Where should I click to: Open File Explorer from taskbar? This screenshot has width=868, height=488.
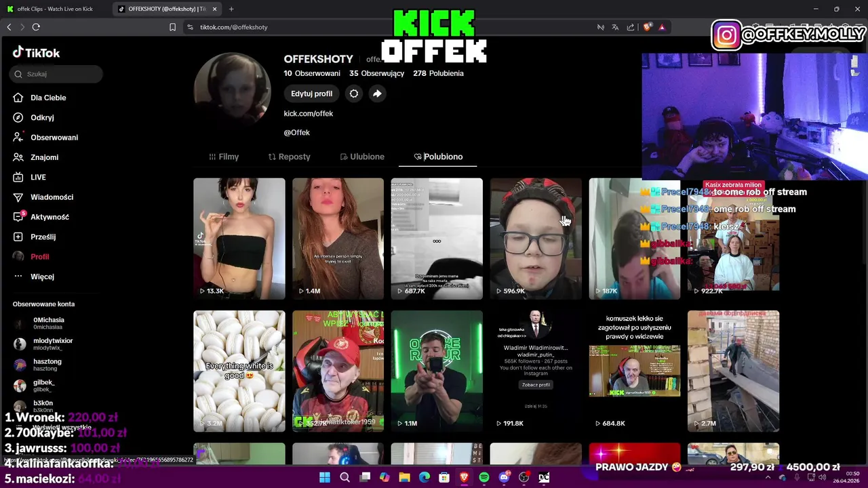[404, 477]
